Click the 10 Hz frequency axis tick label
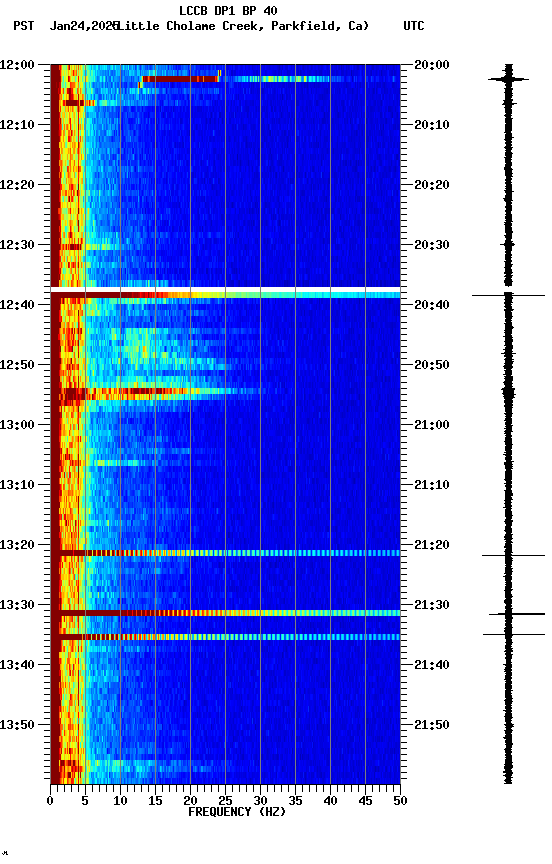552x864 pixels. coord(120,801)
